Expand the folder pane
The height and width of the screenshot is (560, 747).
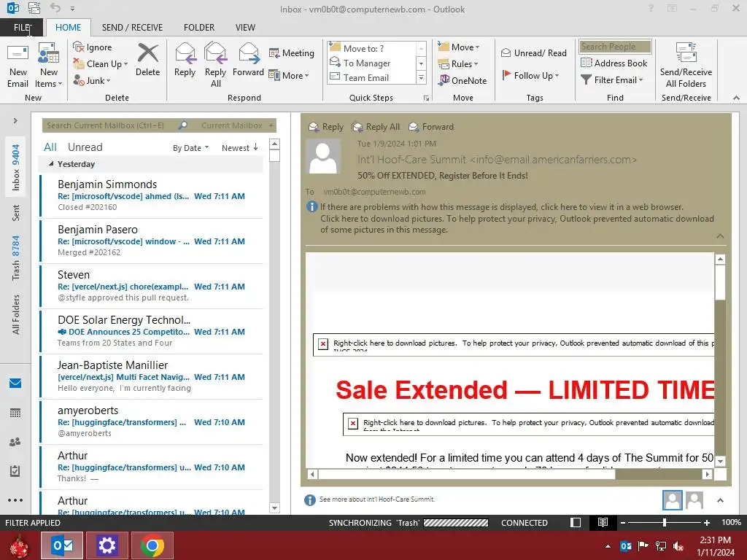pos(15,121)
